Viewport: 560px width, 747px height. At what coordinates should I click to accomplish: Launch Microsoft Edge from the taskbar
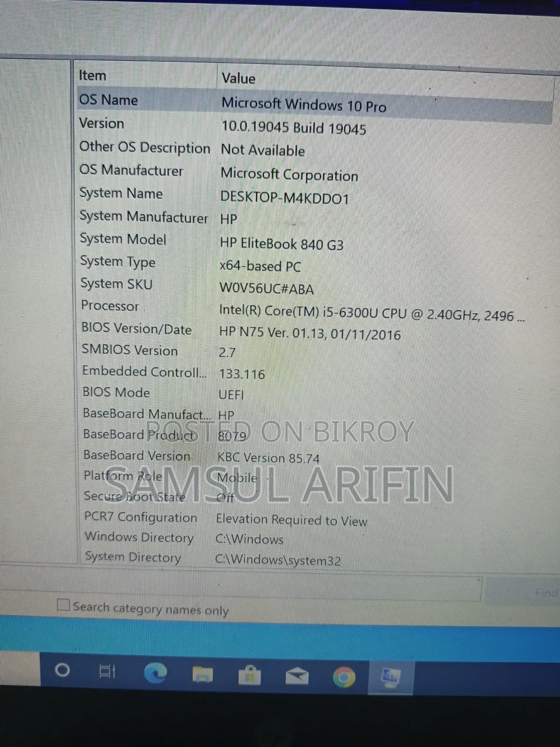coord(155,673)
